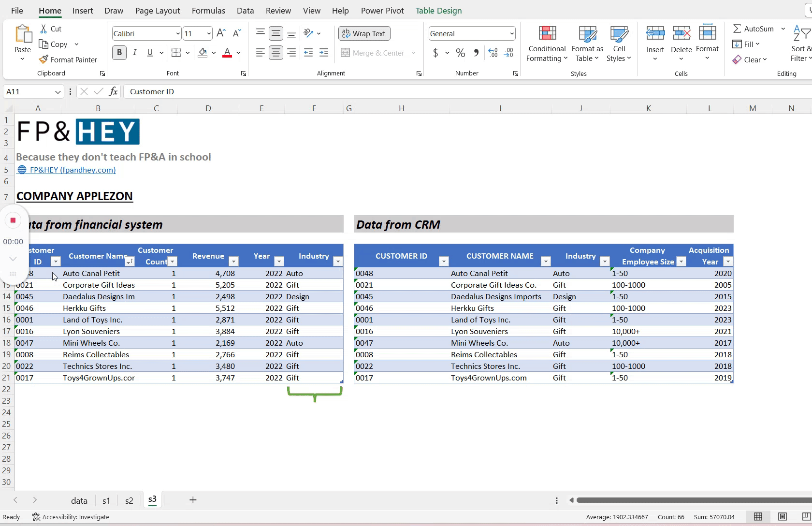The height and width of the screenshot is (526, 812).
Task: Increase indent in the Alignment group
Action: (324, 53)
